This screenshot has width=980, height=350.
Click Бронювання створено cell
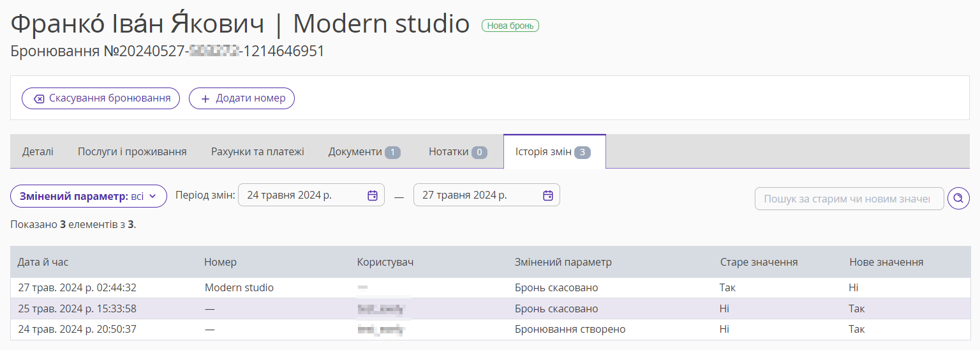point(570,330)
